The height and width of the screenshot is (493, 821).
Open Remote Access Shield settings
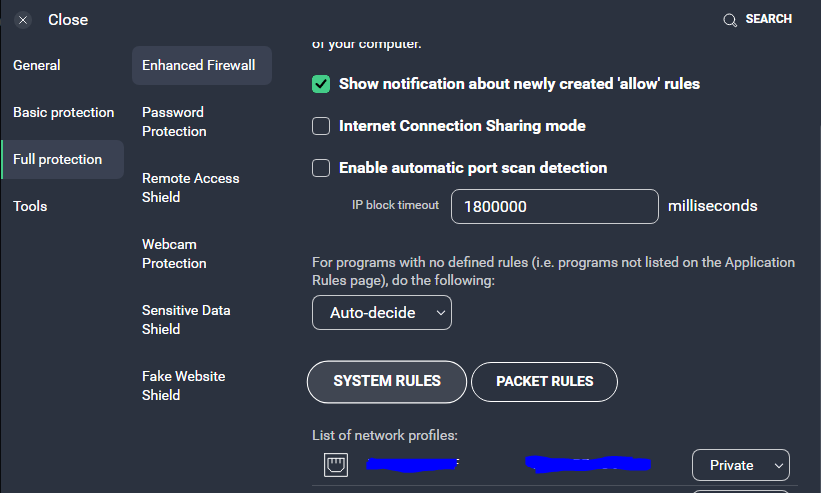point(191,188)
